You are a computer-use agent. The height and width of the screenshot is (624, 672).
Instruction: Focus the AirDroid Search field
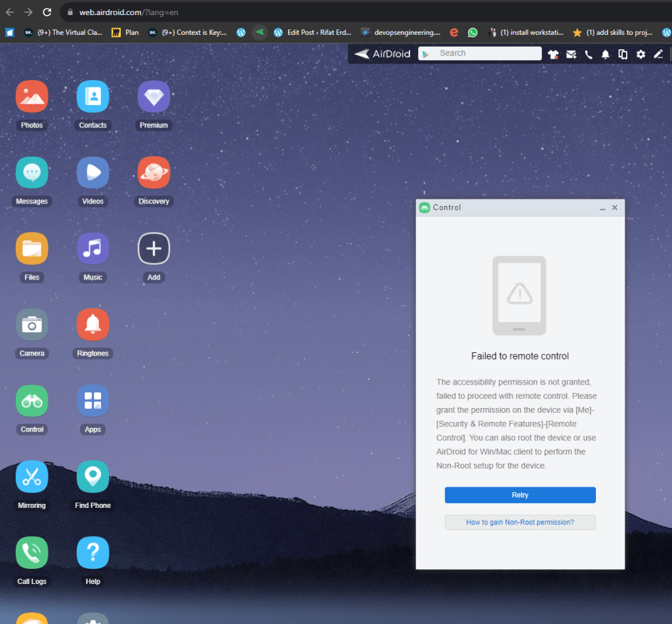(480, 53)
